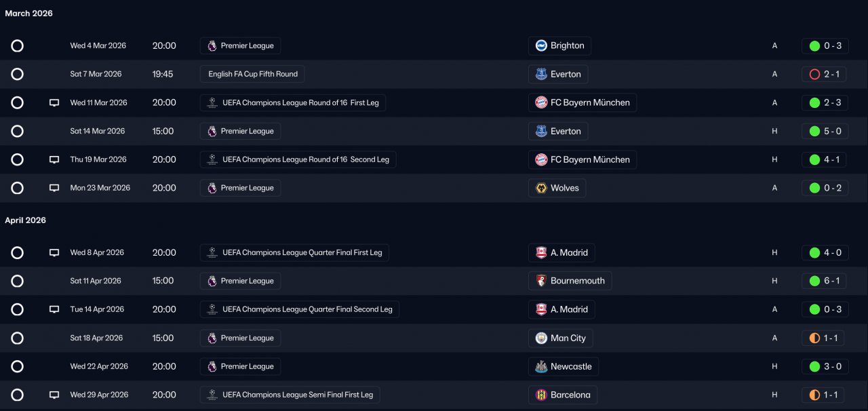Open Champions League Semi Final First Leg
Image resolution: width=868 pixels, height=411 pixels.
298,395
